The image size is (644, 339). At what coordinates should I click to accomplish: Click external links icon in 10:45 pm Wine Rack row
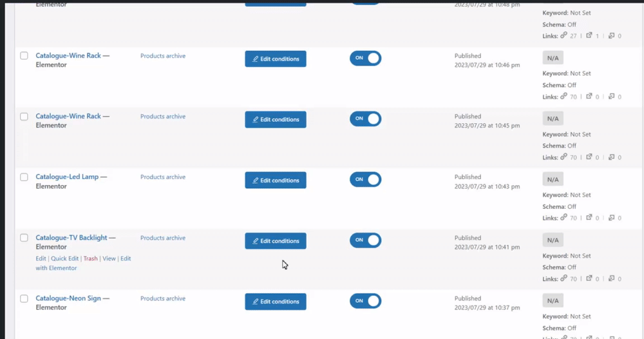589,157
